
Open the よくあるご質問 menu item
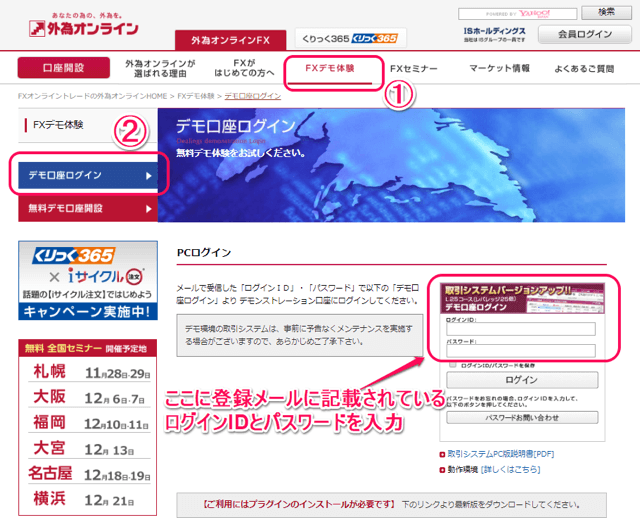coord(584,69)
